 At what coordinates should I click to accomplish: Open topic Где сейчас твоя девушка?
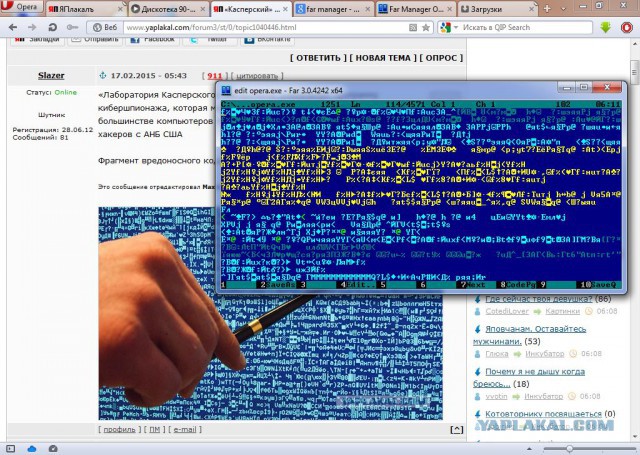[x=538, y=299]
